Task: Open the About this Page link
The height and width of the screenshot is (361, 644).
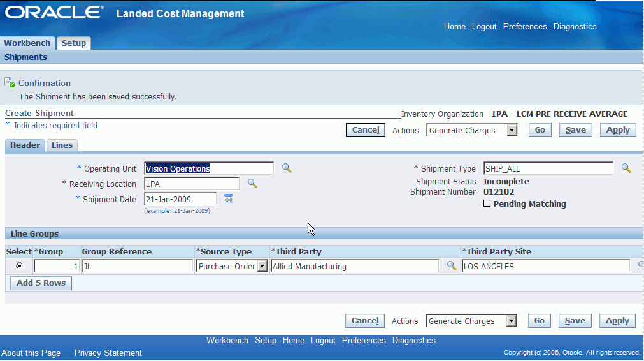Action: [x=31, y=353]
